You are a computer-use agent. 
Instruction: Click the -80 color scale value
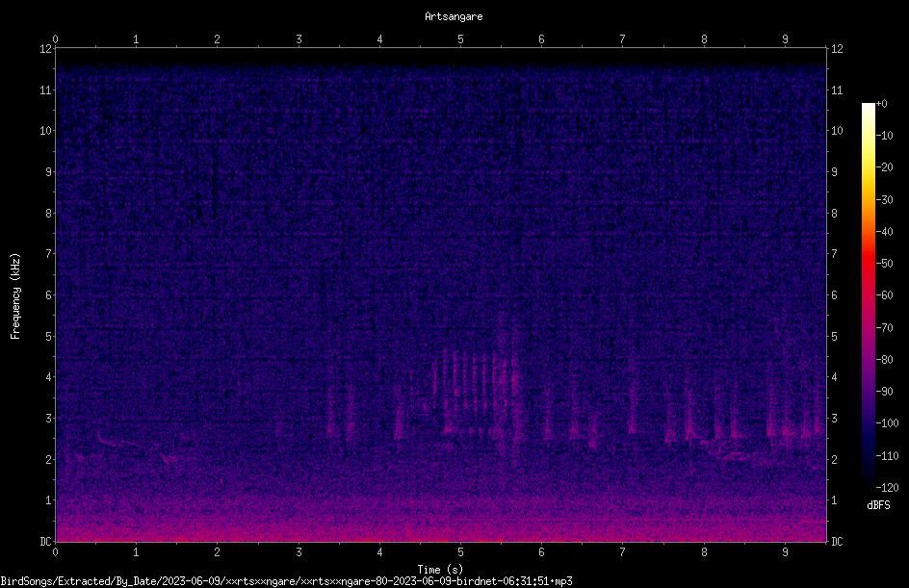(884, 360)
